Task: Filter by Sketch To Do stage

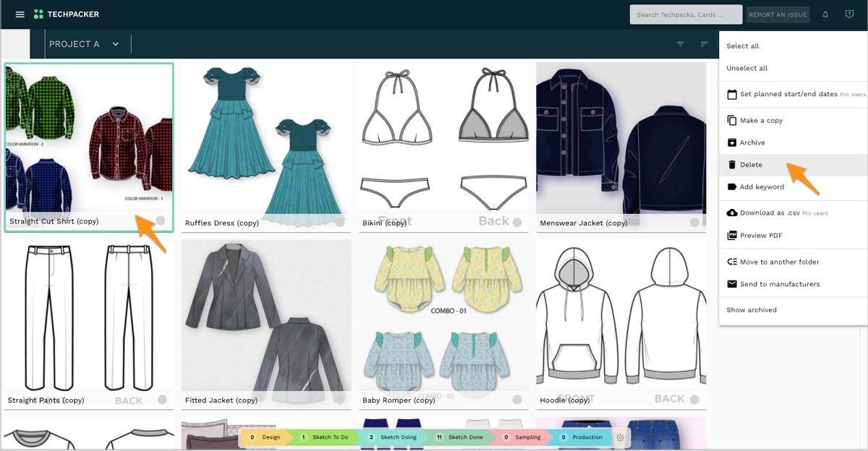Action: 325,437
